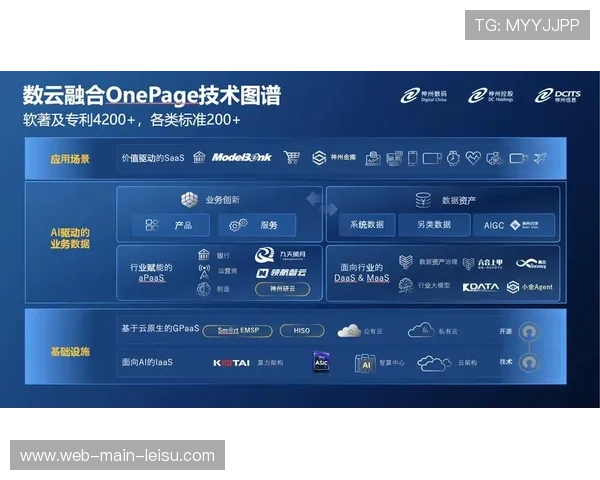
Task: Click the 神州控股 DC Holdings logo
Action: point(491,96)
